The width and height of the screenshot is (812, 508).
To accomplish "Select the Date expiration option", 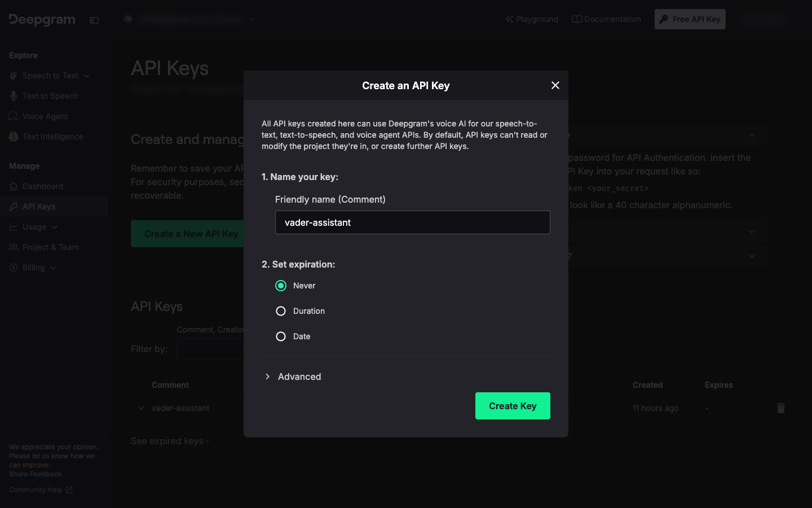I will point(281,336).
